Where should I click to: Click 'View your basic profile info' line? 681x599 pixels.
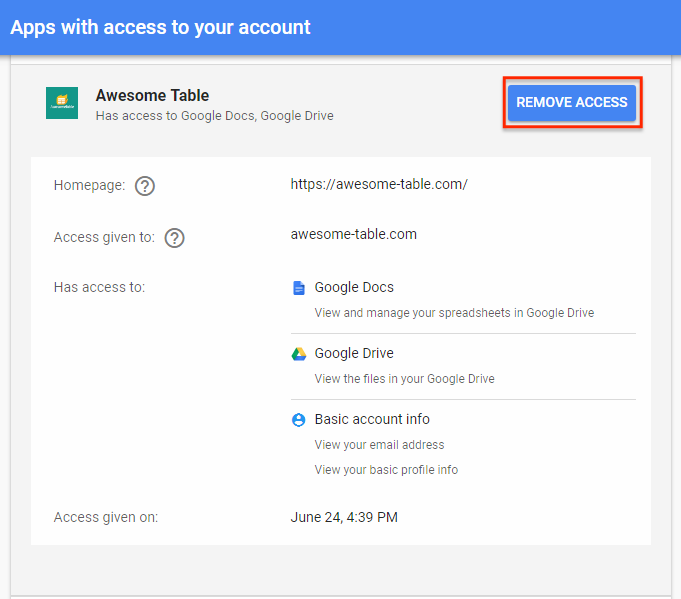pos(386,470)
